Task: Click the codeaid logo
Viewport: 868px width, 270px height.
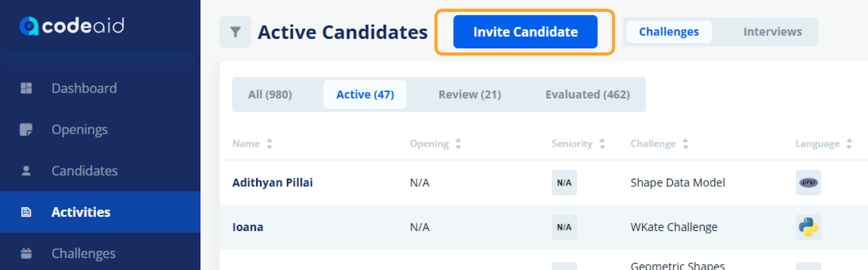Action: pos(72,26)
